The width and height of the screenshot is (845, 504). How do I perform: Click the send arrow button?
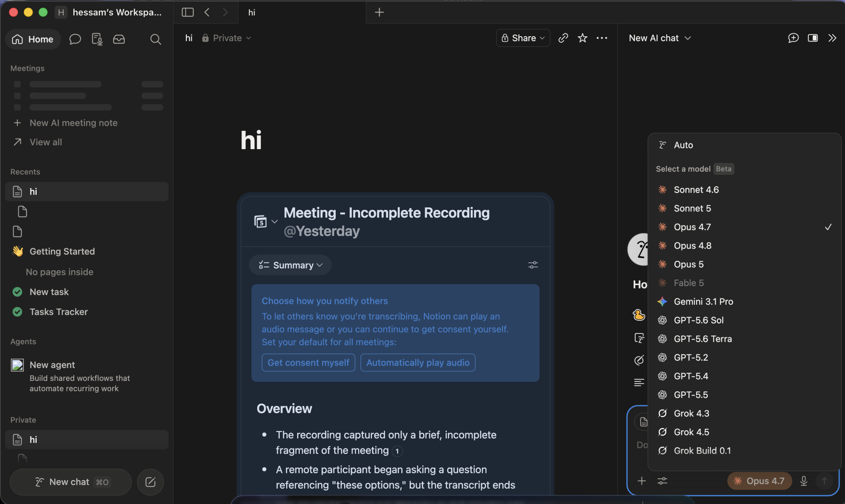pos(824,481)
